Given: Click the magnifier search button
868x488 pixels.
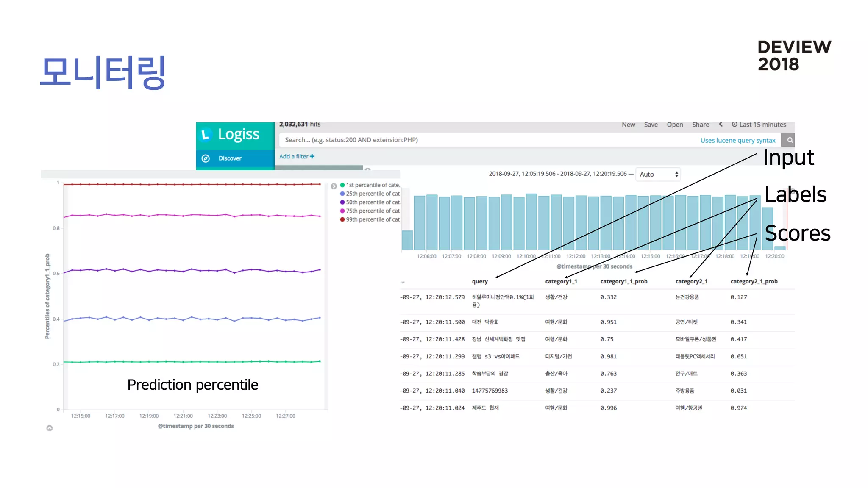Looking at the screenshot, I should (790, 140).
